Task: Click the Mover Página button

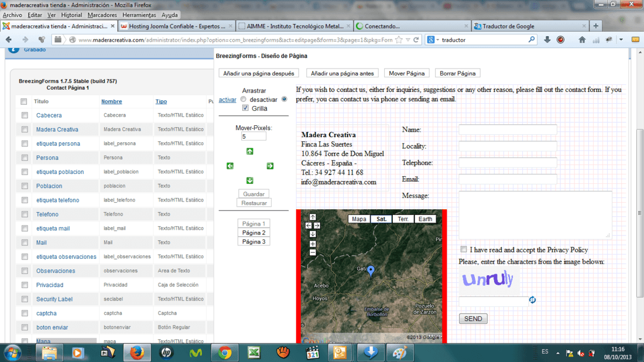Action: click(x=407, y=74)
